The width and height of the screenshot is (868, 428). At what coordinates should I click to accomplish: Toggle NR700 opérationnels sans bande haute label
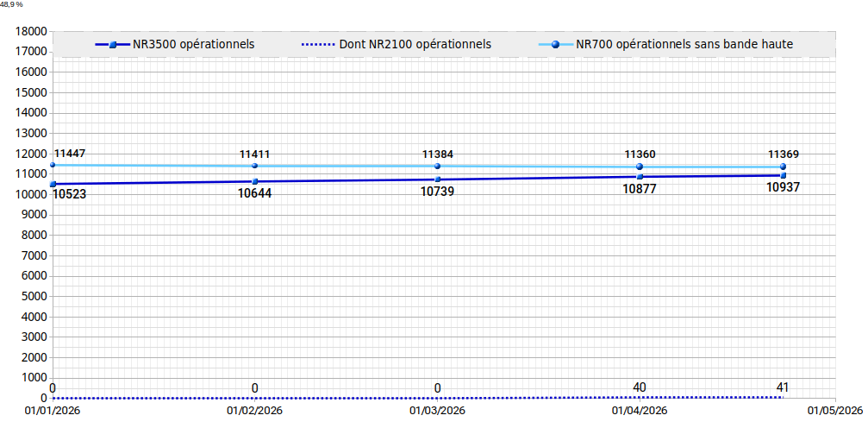click(684, 44)
